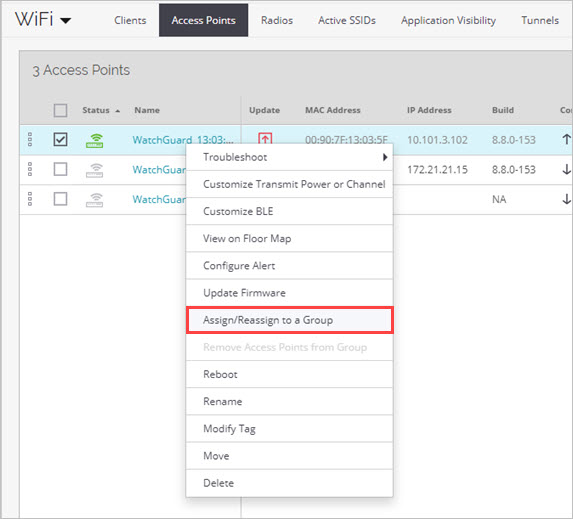Sort by the Build column header
Viewport: 573px width, 519px height.
click(503, 110)
